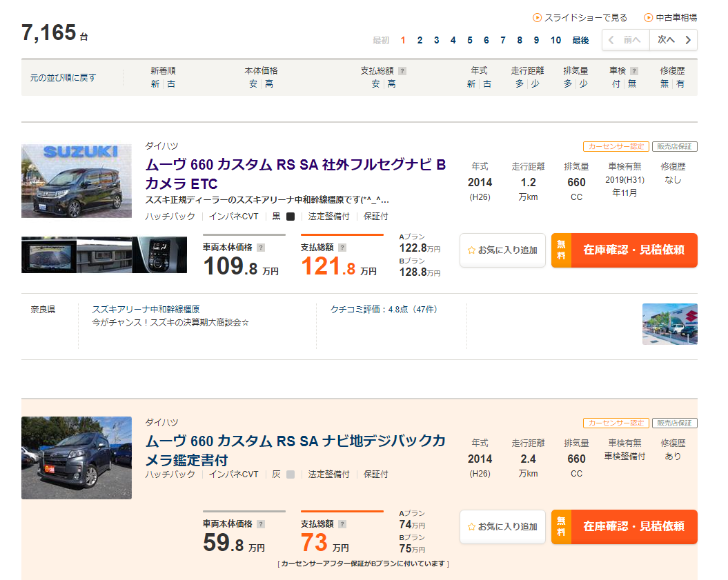Screen dimensions: 728x580
Task: Sort 支払総額 by 安 cheapest
Action: pyautogui.click(x=375, y=84)
